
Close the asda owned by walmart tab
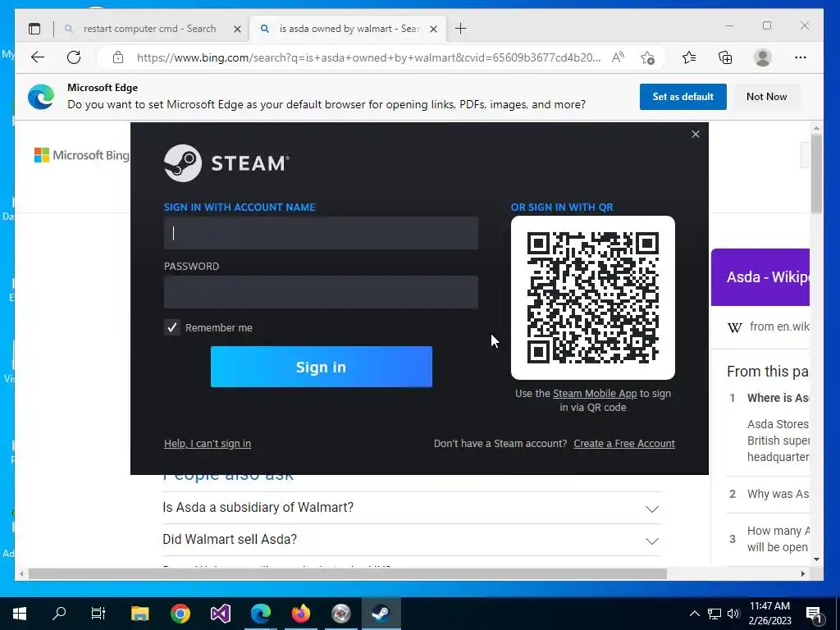(x=434, y=29)
